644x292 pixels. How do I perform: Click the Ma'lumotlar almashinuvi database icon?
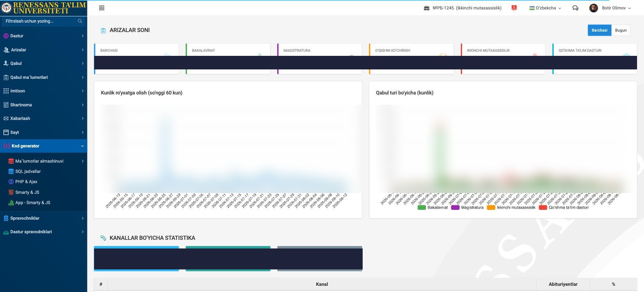(11, 161)
